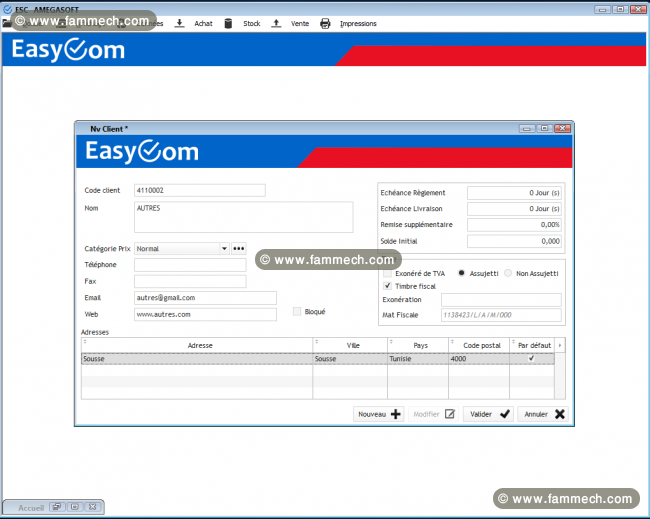
Task: Open the Impressions menu
Action: click(358, 24)
